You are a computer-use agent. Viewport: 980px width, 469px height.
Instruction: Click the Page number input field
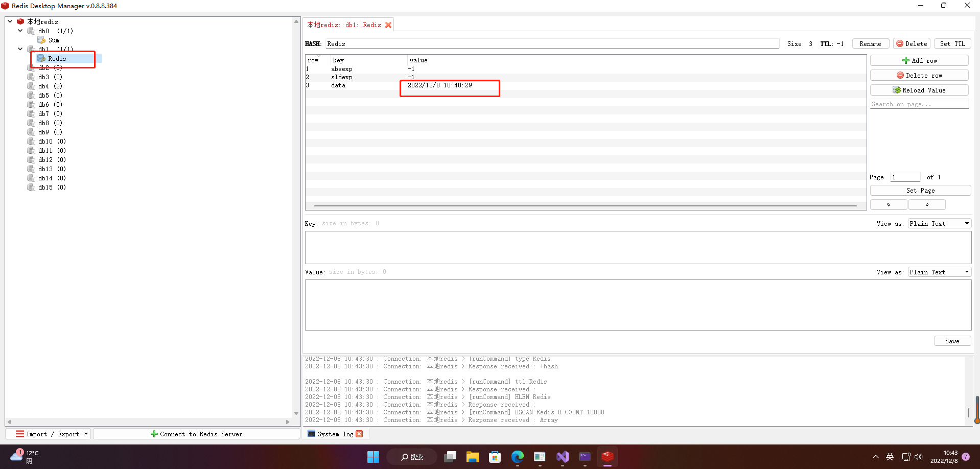(x=905, y=177)
